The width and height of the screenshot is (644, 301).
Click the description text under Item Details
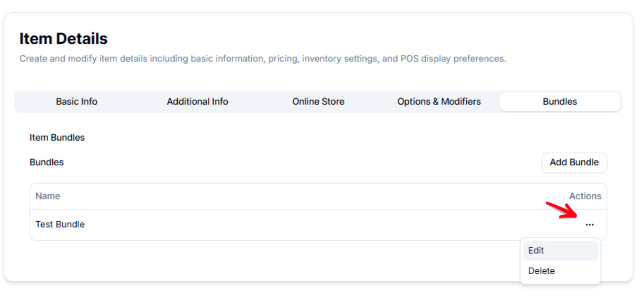263,59
